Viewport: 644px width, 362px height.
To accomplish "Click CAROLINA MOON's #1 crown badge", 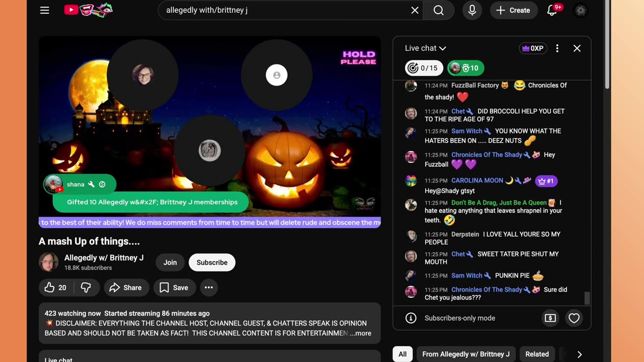I will (546, 181).
